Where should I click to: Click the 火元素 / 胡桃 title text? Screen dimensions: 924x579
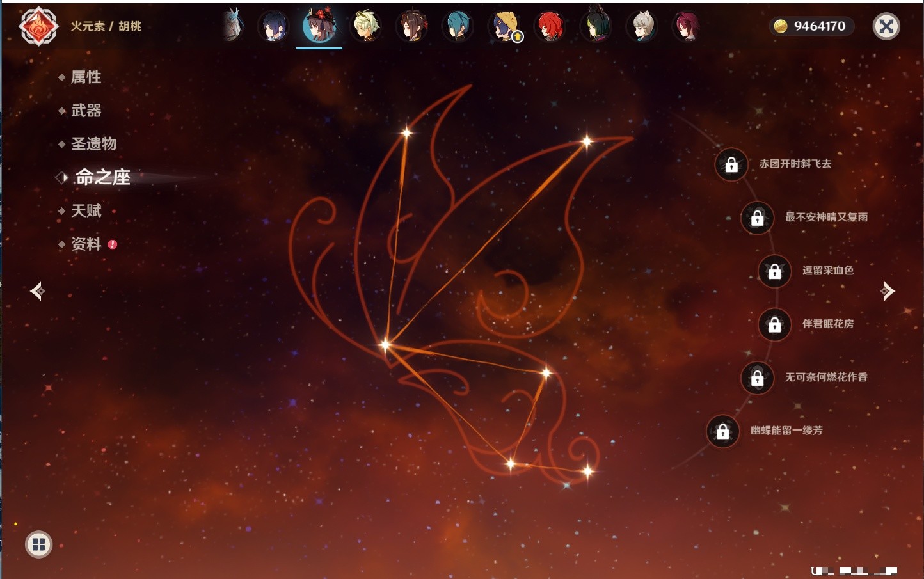106,26
